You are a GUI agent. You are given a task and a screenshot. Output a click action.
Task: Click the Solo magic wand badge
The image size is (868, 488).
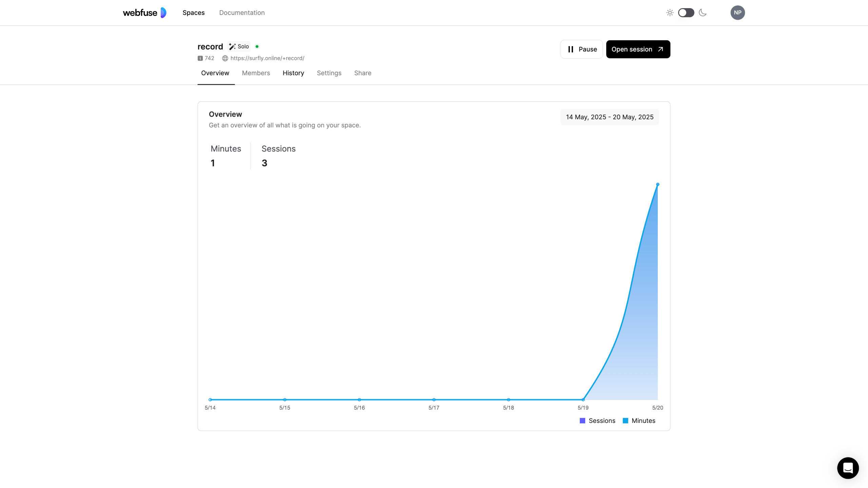coord(239,46)
